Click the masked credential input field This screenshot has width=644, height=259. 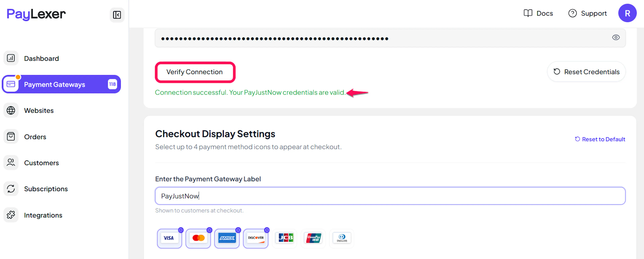[x=390, y=38]
